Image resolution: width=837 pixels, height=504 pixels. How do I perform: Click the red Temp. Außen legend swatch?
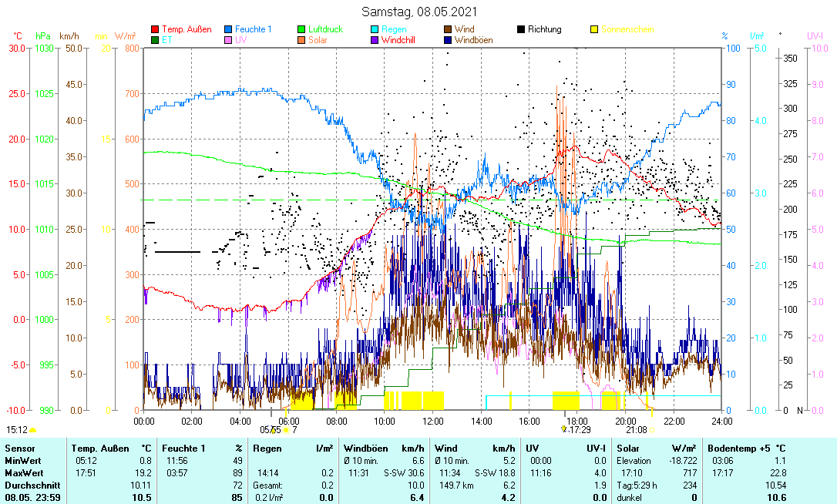(155, 30)
